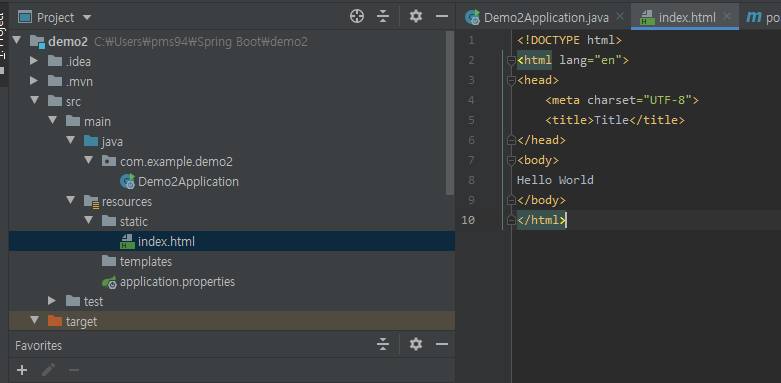Fold the body tag at line 7
This screenshot has height=383, width=781.
(511, 160)
